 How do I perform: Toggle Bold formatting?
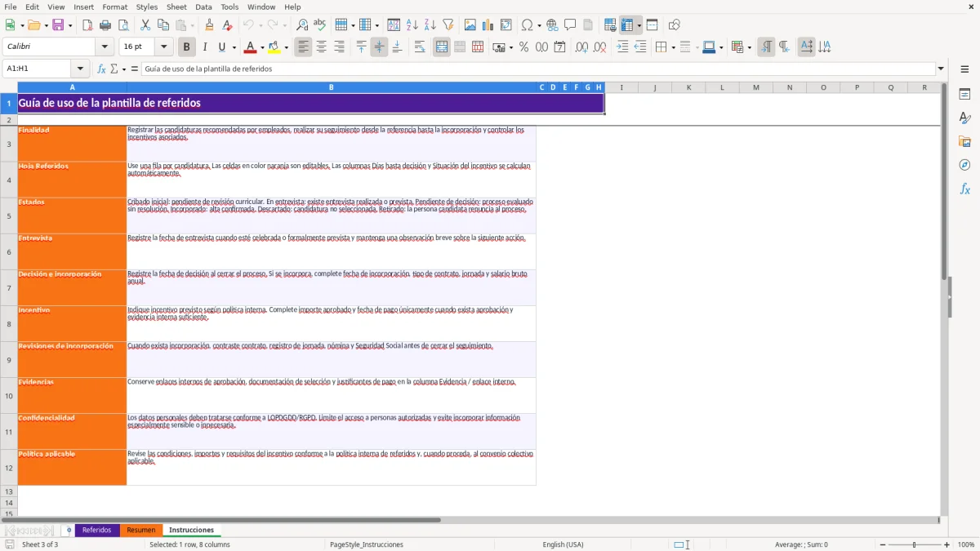[187, 47]
